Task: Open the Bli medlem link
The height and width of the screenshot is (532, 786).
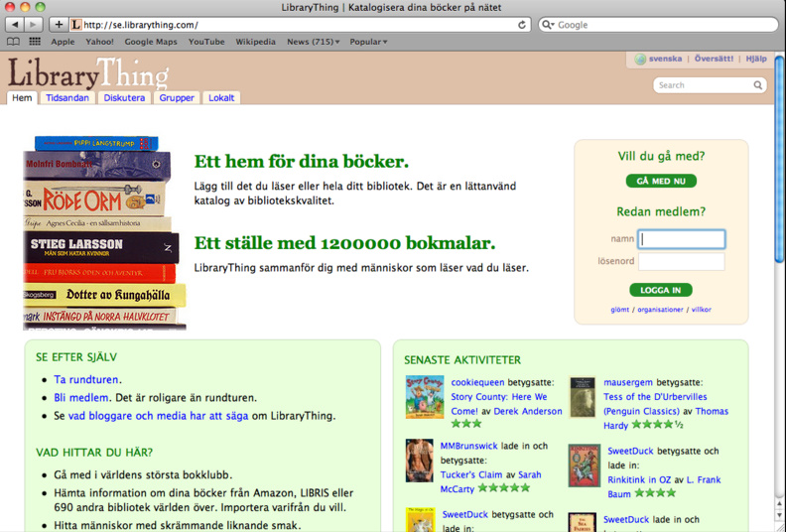Action: pos(81,398)
